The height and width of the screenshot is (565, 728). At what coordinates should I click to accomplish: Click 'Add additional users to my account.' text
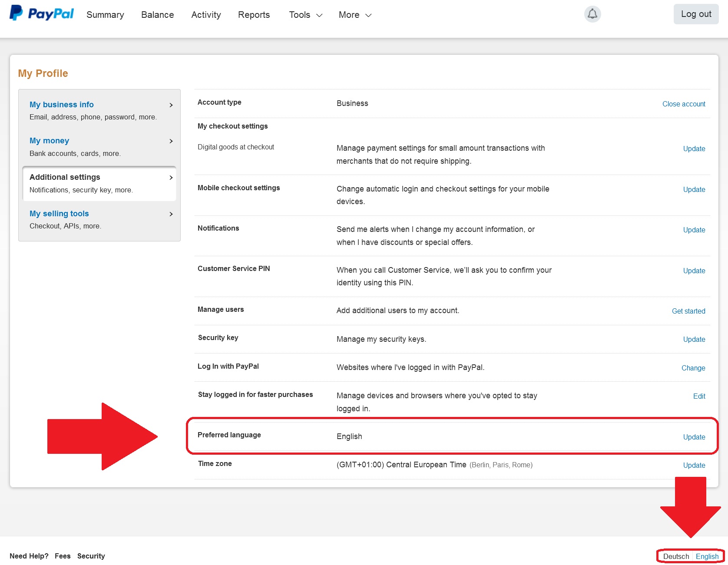click(398, 311)
